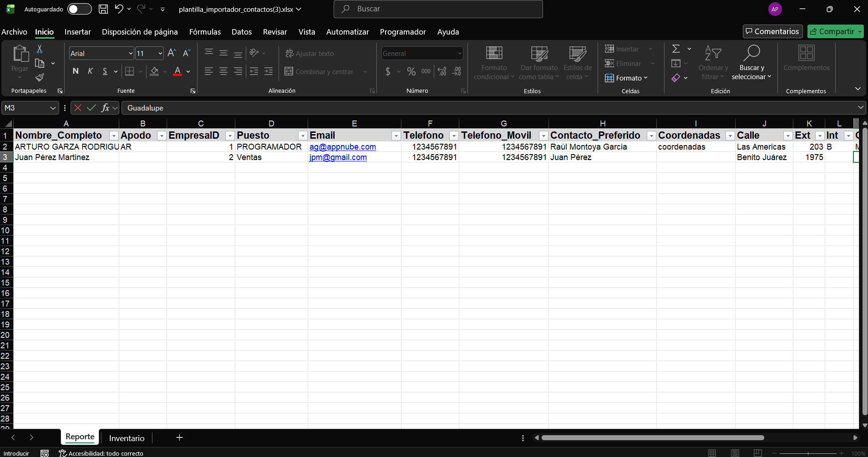
Task: Open the Fórmulas ribbon tab
Action: point(205,32)
